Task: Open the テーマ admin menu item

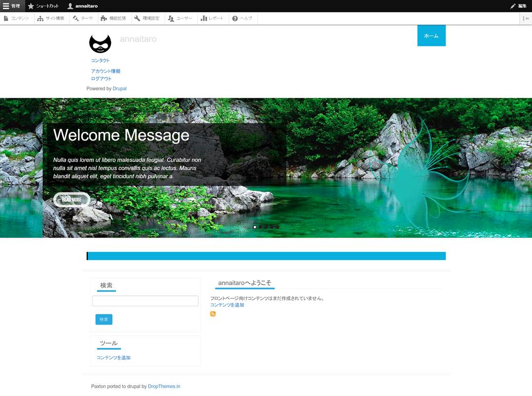Action: [x=83, y=18]
